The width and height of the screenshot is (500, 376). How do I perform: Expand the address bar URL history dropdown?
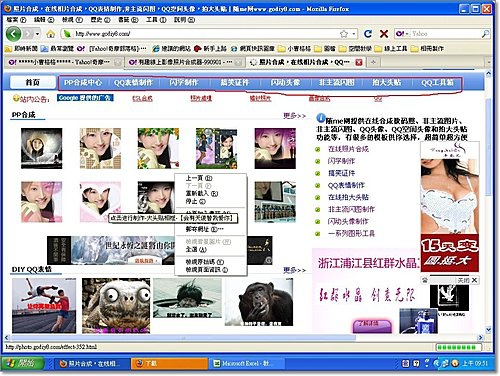[x=353, y=34]
